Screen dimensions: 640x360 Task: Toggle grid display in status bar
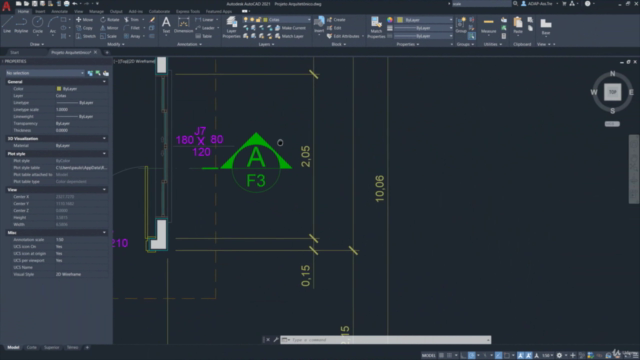441,356
